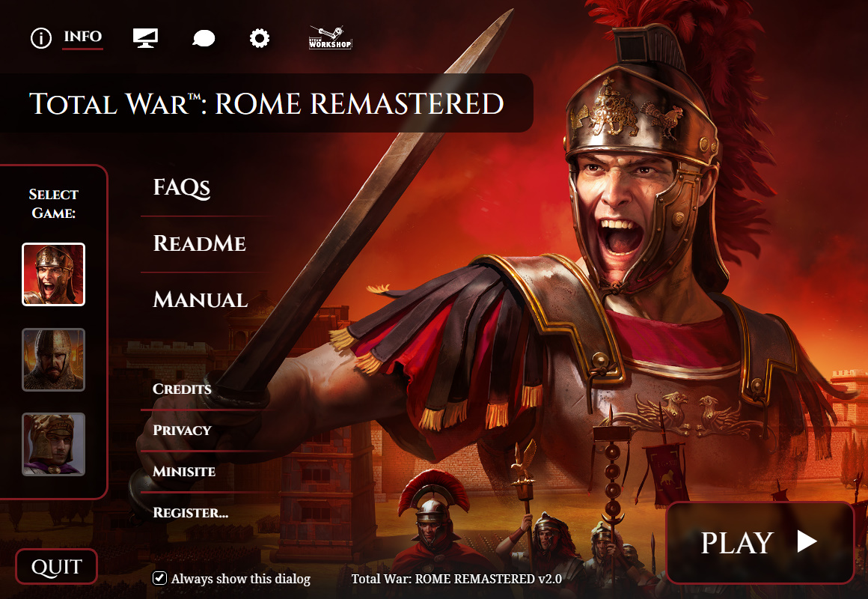Open the FAQs page
Image resolution: width=868 pixels, height=599 pixels.
(x=182, y=188)
